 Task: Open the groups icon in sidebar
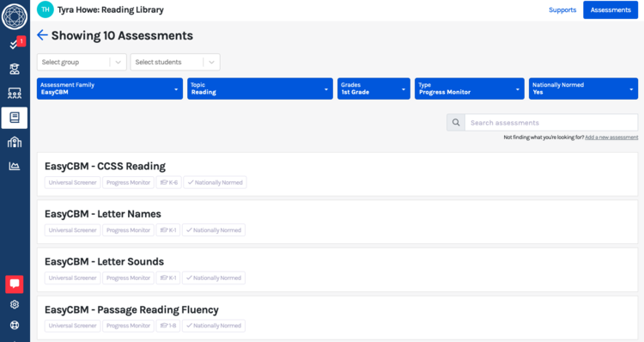tap(15, 94)
